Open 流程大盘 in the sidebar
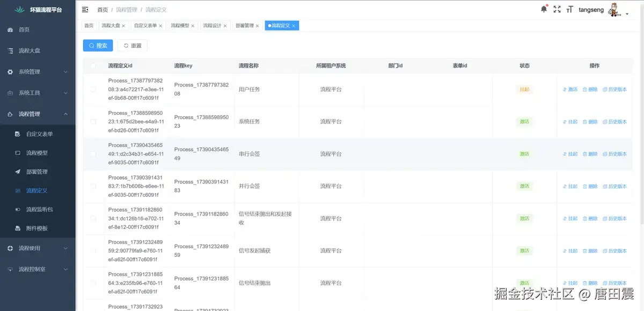The image size is (644, 311). point(38,50)
